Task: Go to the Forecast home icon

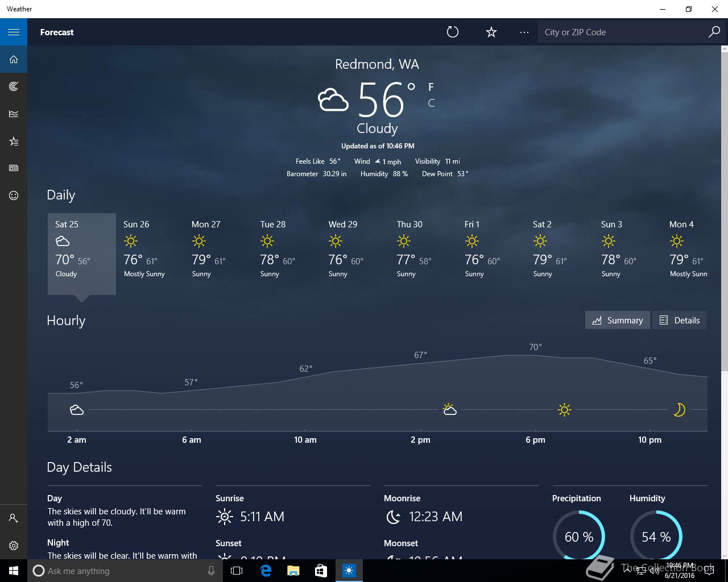Action: coord(14,59)
